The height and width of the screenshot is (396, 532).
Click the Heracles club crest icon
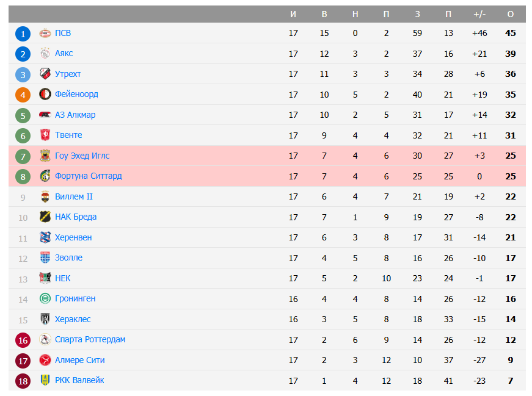tap(45, 319)
